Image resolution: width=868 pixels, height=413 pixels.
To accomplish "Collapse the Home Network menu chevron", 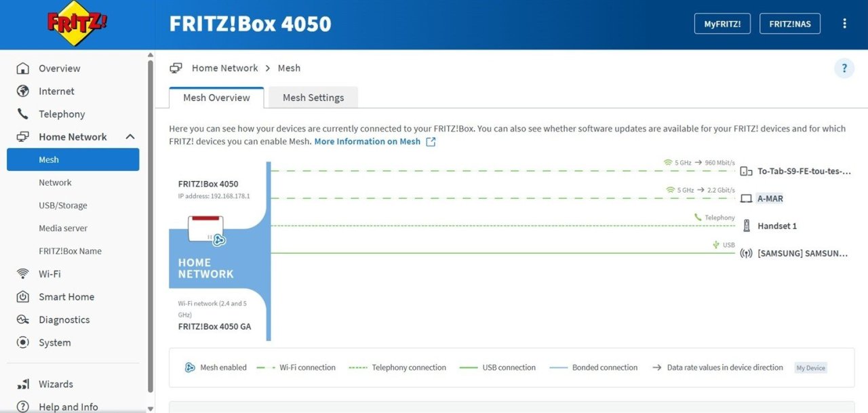I will pyautogui.click(x=130, y=137).
